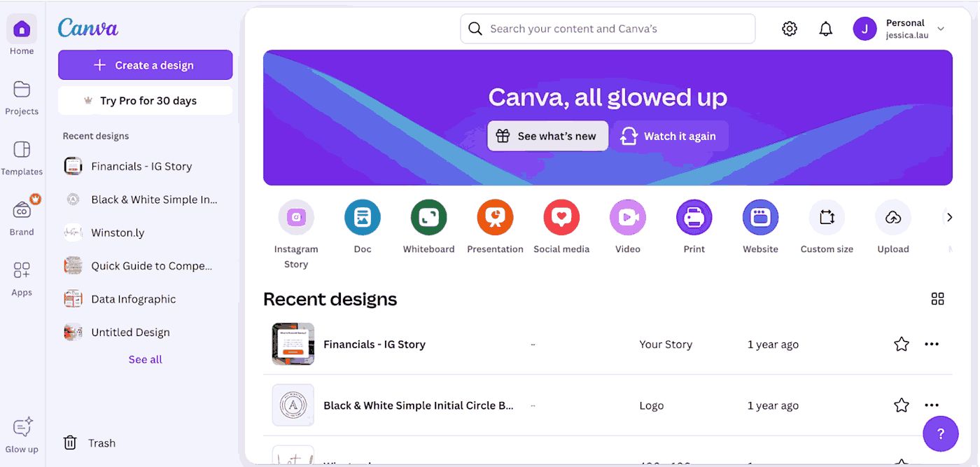Click the Recent designs main heading
Screen dimensions: 980x467
point(330,299)
